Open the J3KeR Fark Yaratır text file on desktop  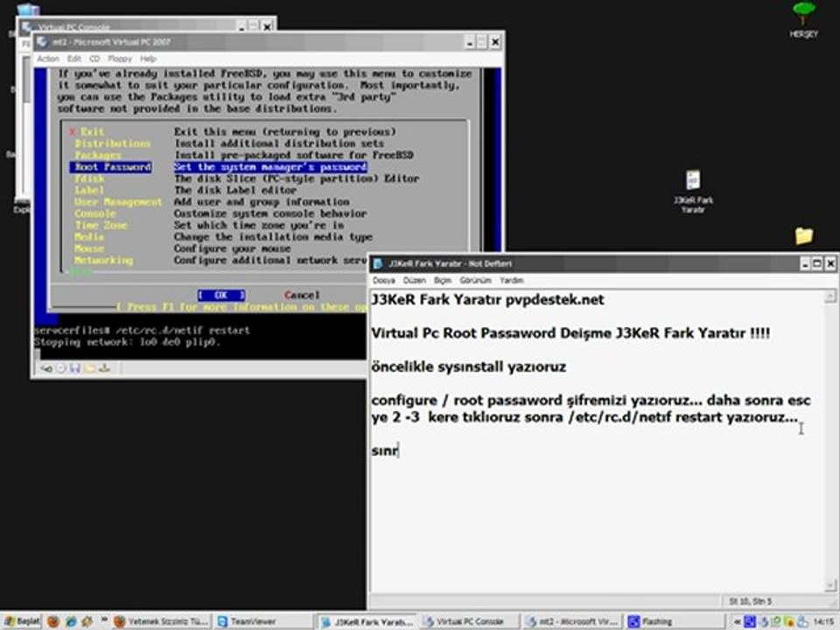(x=693, y=192)
